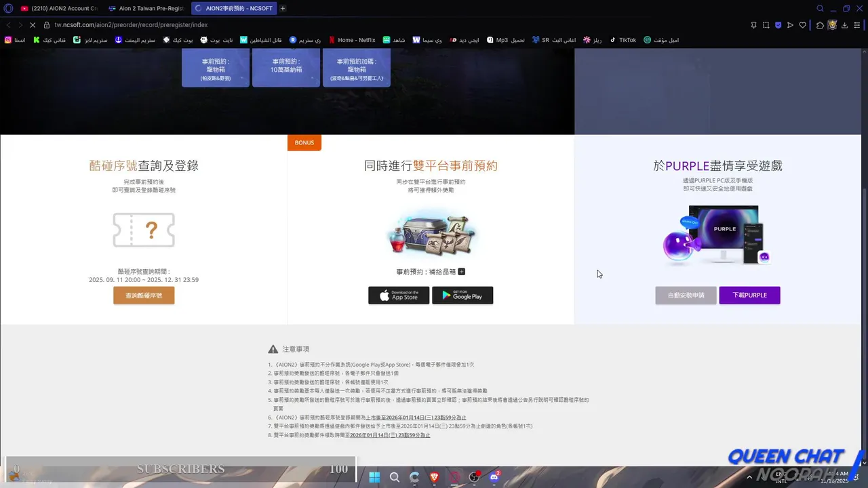Image resolution: width=868 pixels, height=488 pixels.
Task: Open the crowned avatar extension icon
Action: pyautogui.click(x=832, y=25)
